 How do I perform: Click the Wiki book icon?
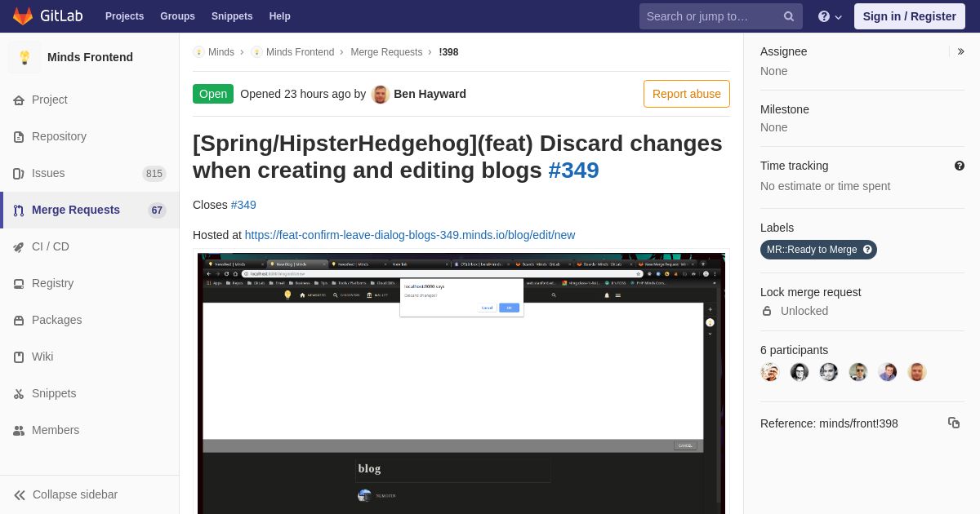(19, 357)
